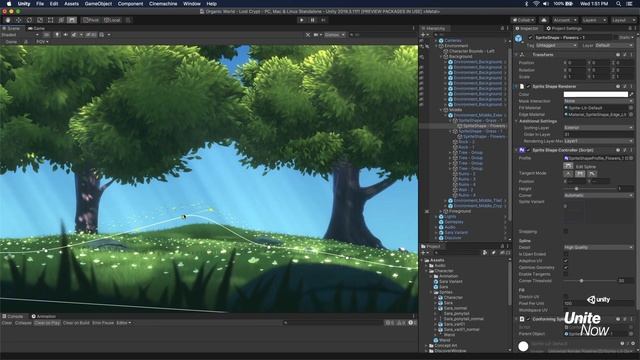Viewport: 640px width, 360px height.
Task: Open the Collab dropdown
Action: [523, 20]
